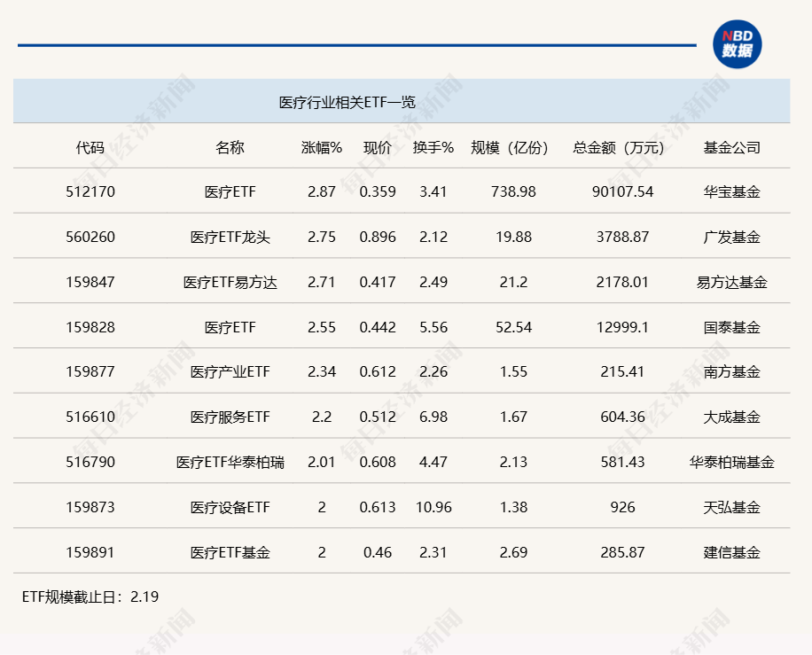The width and height of the screenshot is (812, 655).
Task: Click the name 医疗ETF基金
Action: 230,552
